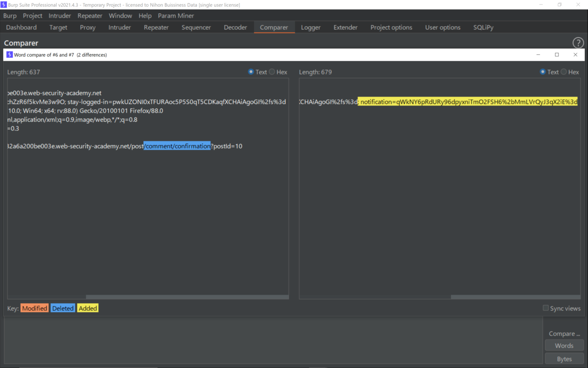Image resolution: width=588 pixels, height=368 pixels.
Task: Click the highlighted /comment/confirmation deleted text
Action: 177,146
